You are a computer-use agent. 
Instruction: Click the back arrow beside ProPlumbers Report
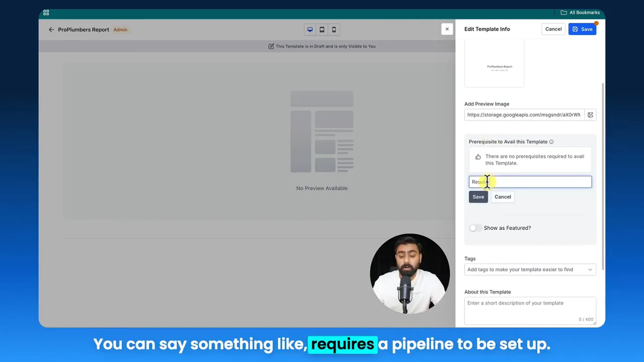click(51, 29)
